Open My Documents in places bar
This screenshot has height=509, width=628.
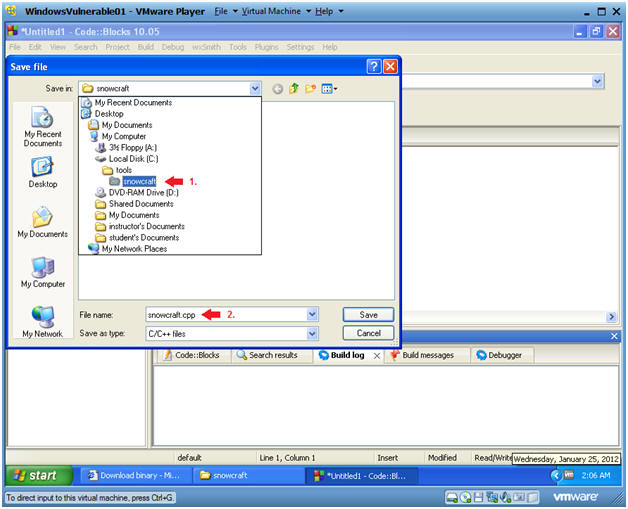click(43, 222)
